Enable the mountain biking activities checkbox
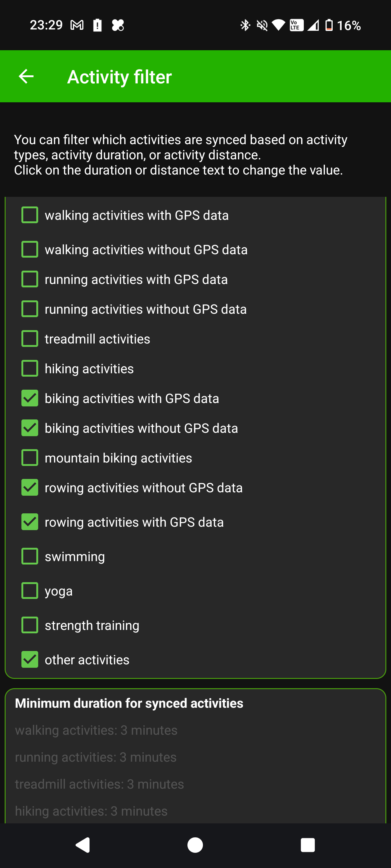 (x=30, y=458)
